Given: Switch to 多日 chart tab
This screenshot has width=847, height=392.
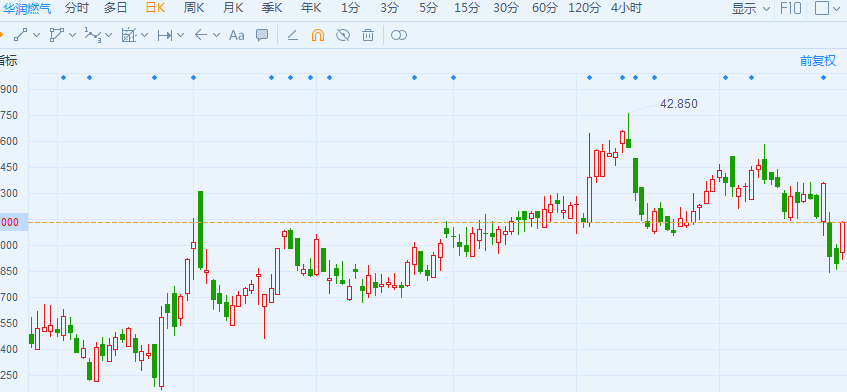Looking at the screenshot, I should [x=116, y=8].
